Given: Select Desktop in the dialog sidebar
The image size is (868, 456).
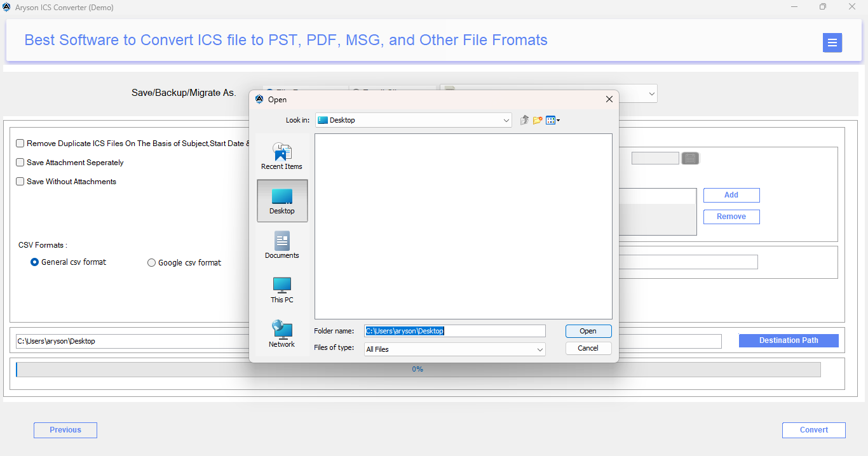Looking at the screenshot, I should click(282, 201).
